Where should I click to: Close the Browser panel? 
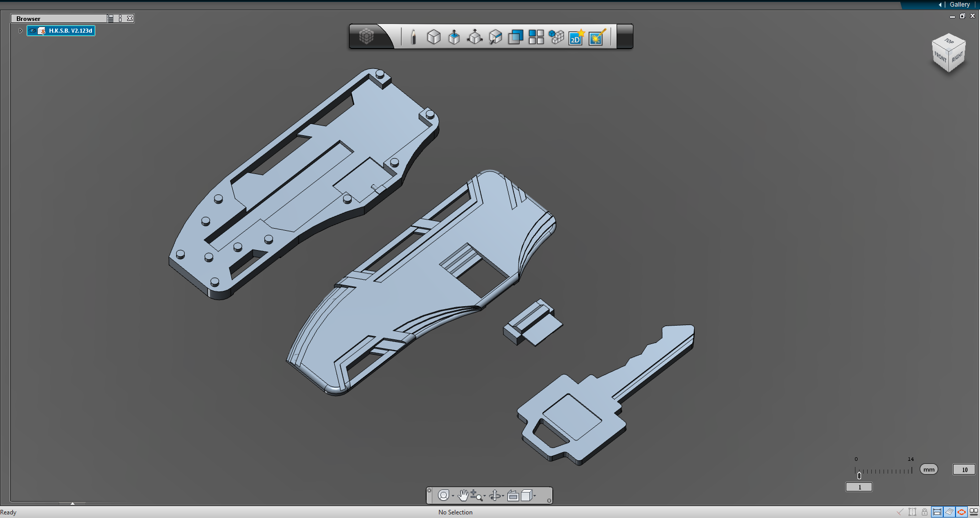click(x=130, y=18)
